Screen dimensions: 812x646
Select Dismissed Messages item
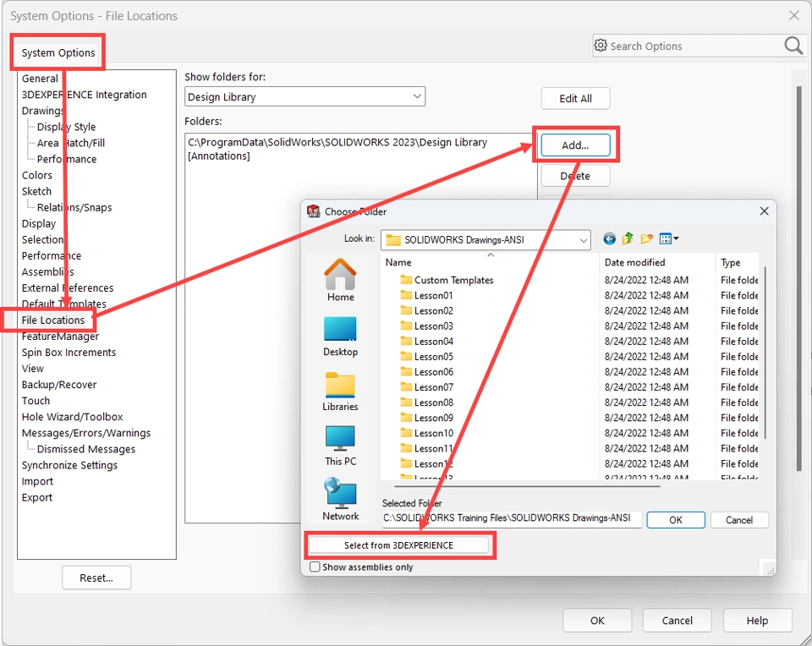pyautogui.click(x=86, y=449)
